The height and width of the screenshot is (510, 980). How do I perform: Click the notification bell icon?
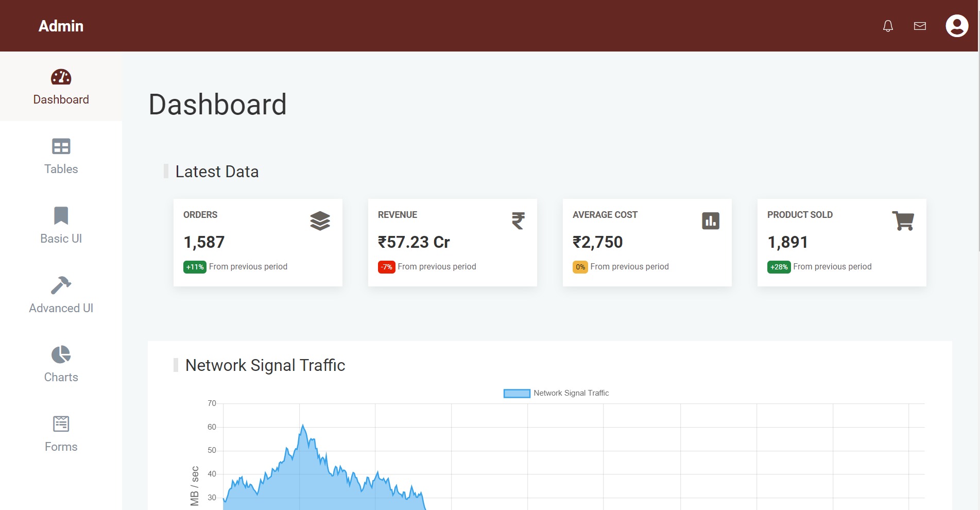(x=888, y=26)
